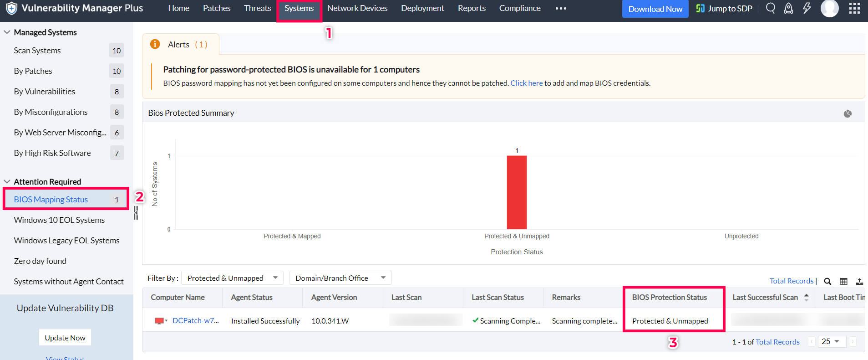Go to Network Devices tab
Viewport: 868px width, 360px height.
357,8
